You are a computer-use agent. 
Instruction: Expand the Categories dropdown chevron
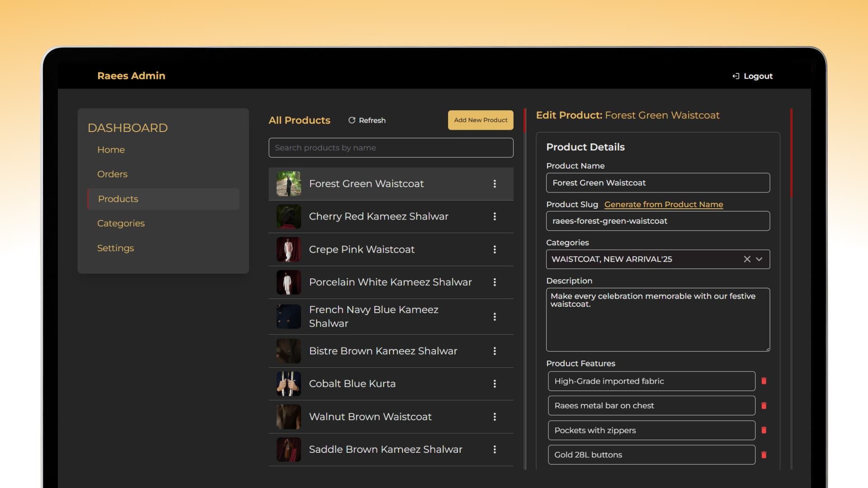pos(759,259)
